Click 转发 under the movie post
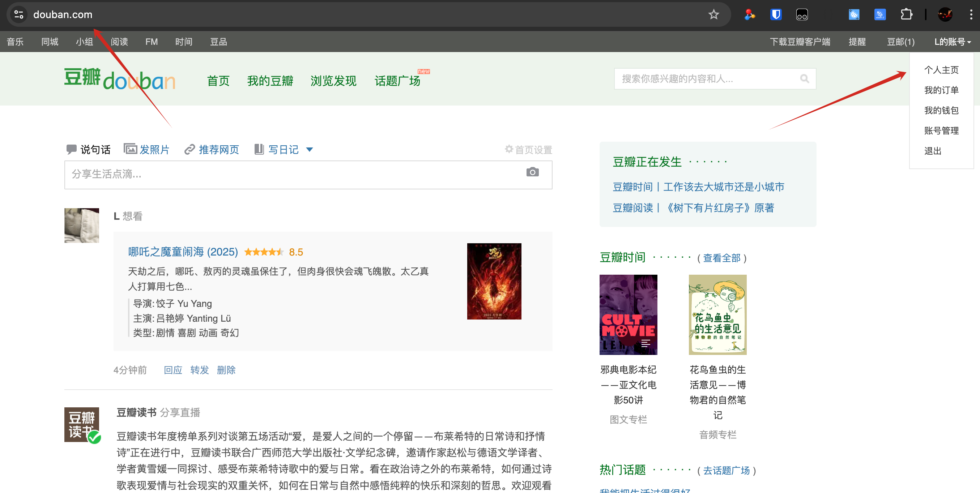The image size is (980, 493). coord(199,370)
